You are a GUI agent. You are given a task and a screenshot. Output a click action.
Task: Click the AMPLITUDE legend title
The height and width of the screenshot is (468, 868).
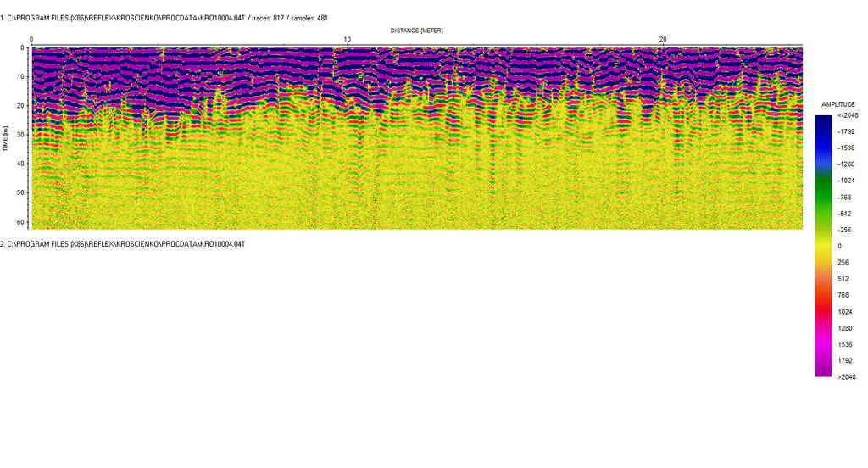pos(838,104)
